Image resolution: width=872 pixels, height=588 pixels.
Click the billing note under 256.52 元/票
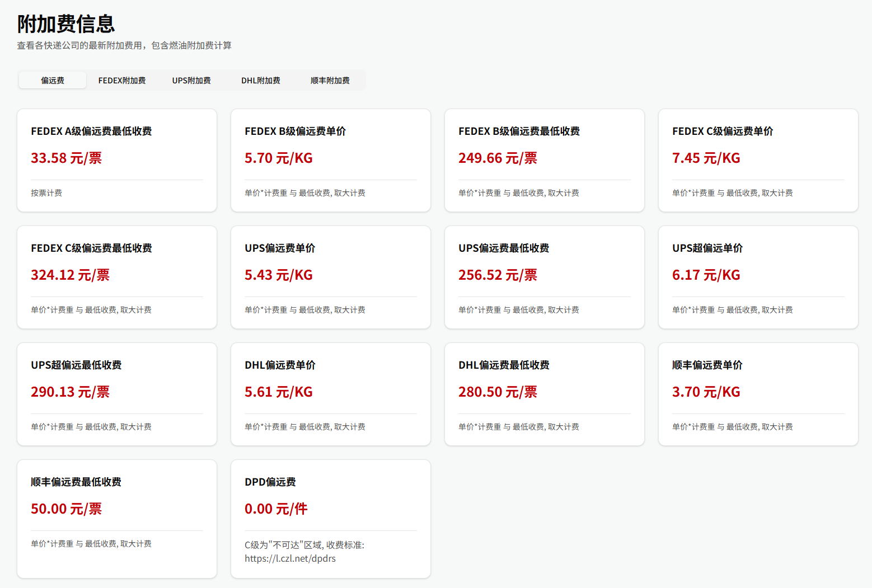point(519,310)
